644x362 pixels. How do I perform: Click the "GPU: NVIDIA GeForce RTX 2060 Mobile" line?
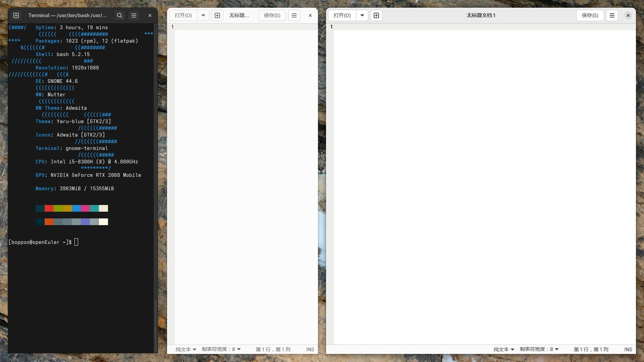pos(88,175)
